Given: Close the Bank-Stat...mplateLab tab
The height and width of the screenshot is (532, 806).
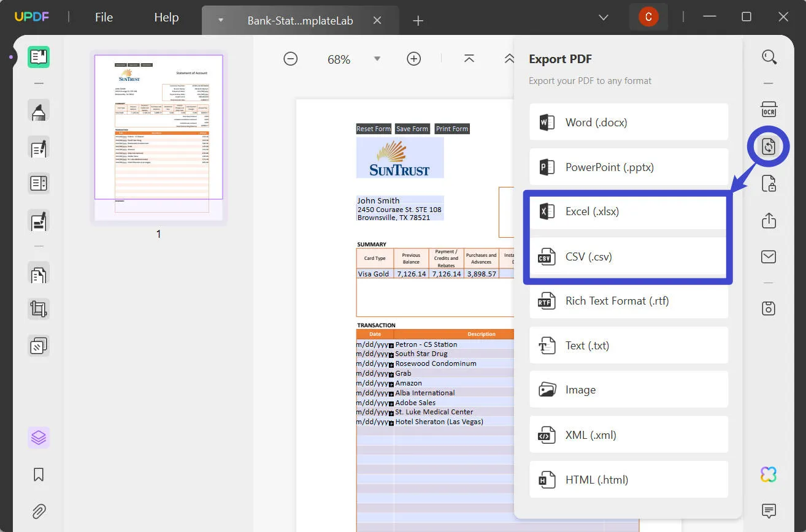Looking at the screenshot, I should [x=377, y=20].
